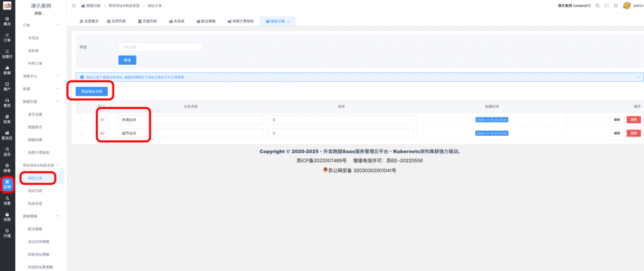Open the search magnifier icon in header
This screenshot has width=644, height=271.
point(597,6)
